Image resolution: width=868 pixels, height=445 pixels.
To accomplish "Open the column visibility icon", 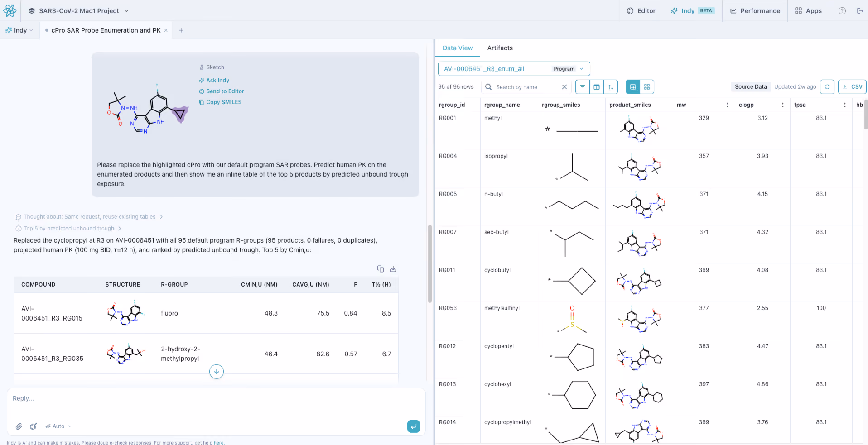I will click(x=597, y=87).
